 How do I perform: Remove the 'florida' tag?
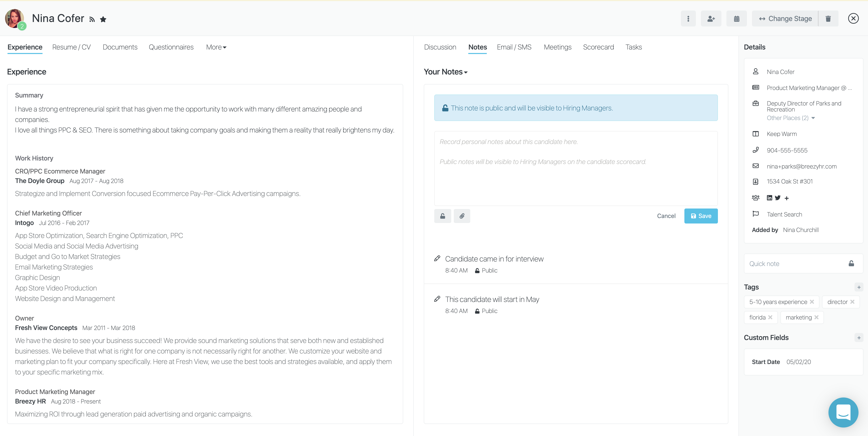(770, 317)
